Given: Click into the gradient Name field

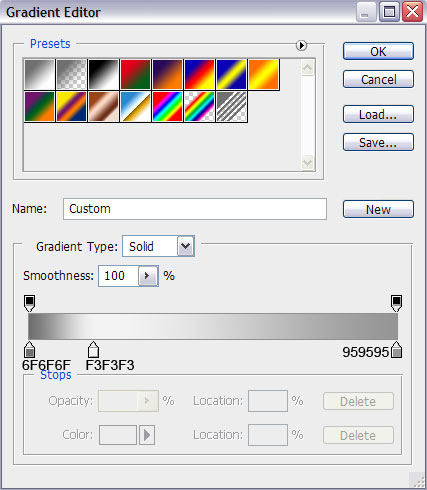Looking at the screenshot, I should pyautogui.click(x=195, y=209).
